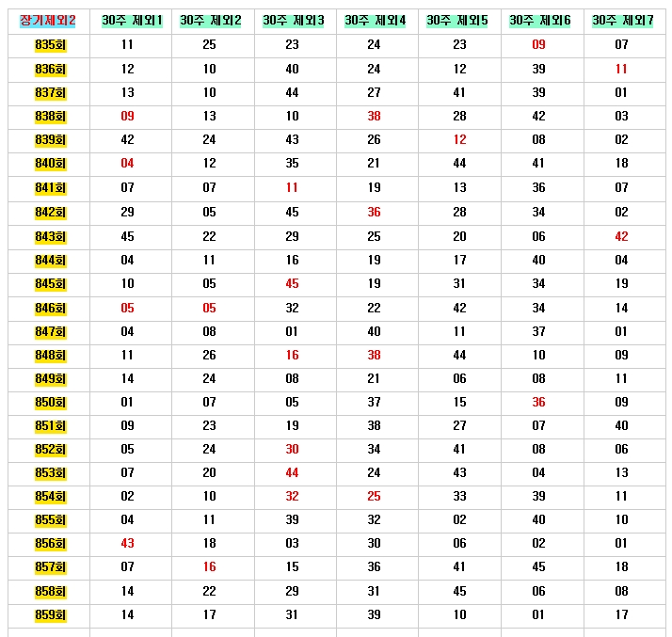Select the 30주 제외4 cell in 855회 row
Image resolution: width=672 pixels, height=637 pixels.
tap(374, 520)
